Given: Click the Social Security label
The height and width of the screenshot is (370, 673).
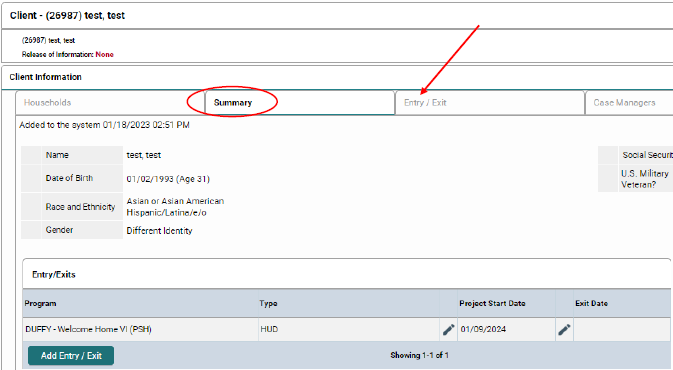Looking at the screenshot, I should coord(648,155).
